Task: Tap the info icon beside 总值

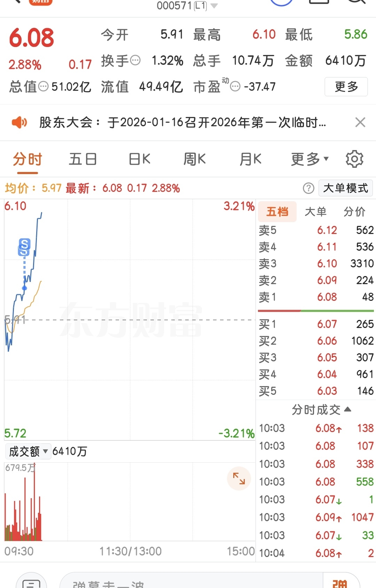Action: tap(43, 86)
